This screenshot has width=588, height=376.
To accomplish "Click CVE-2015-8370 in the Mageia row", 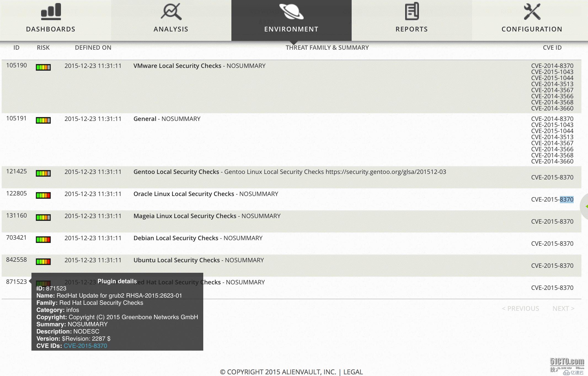I will (552, 221).
